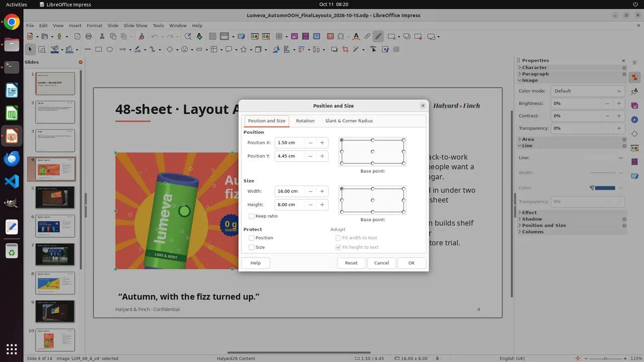Select the arrow Select tool
Screen dimensions: 644x362
tap(30, 49)
